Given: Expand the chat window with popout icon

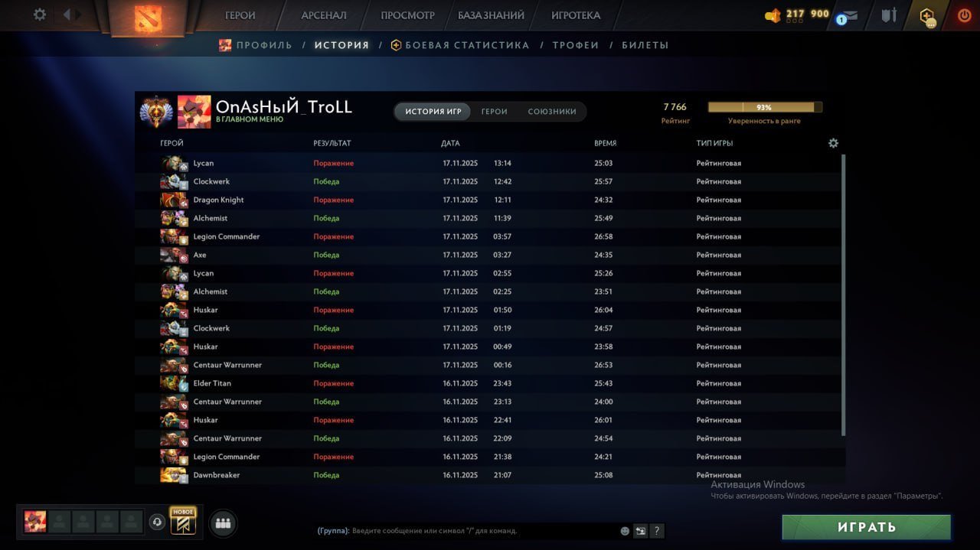Looking at the screenshot, I should pos(641,531).
